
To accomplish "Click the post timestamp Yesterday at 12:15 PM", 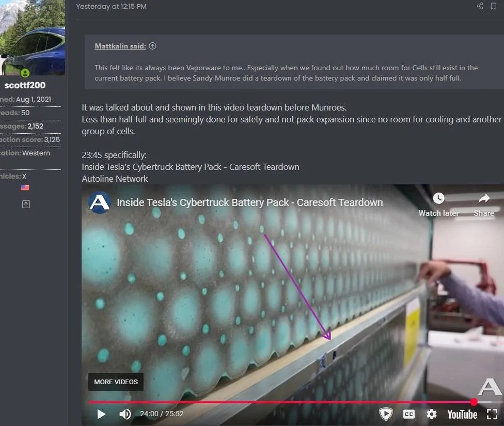I will (x=111, y=6).
